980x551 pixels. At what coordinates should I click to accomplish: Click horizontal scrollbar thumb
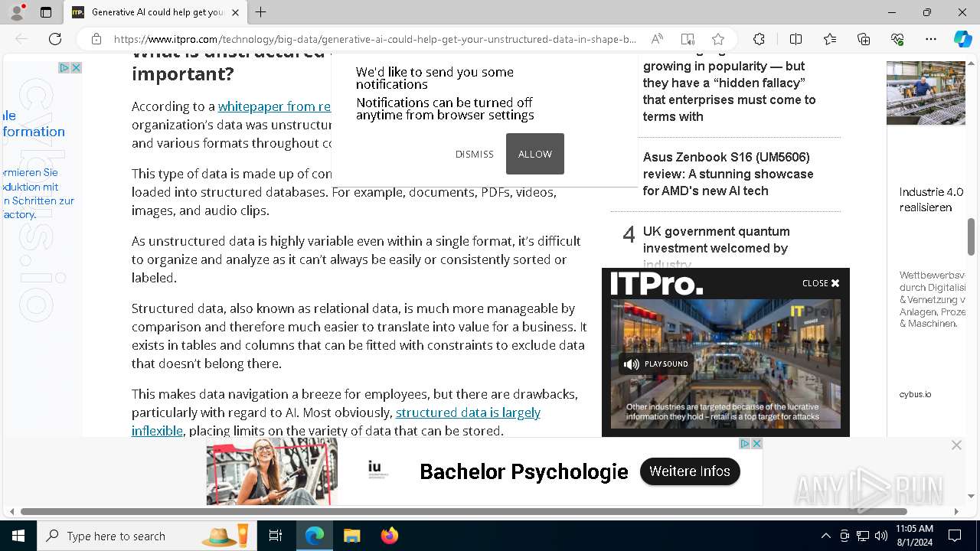[464, 511]
